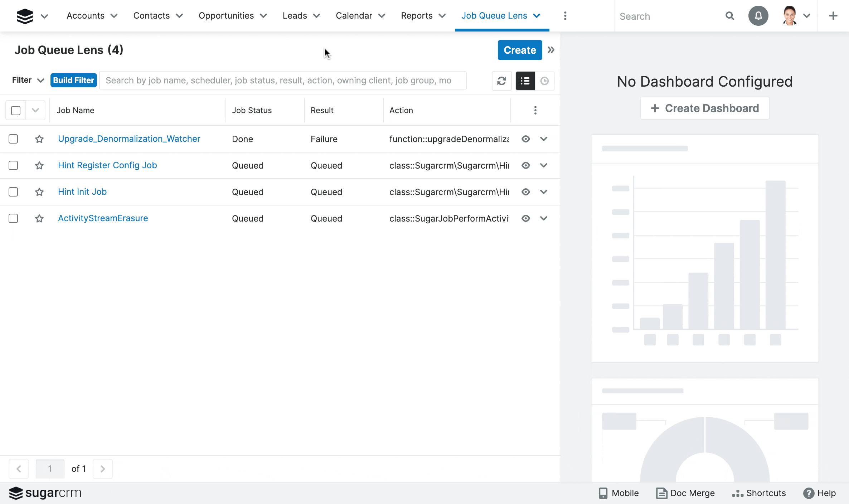Open activity stream clock icon
The height and width of the screenshot is (504, 849).
click(544, 81)
